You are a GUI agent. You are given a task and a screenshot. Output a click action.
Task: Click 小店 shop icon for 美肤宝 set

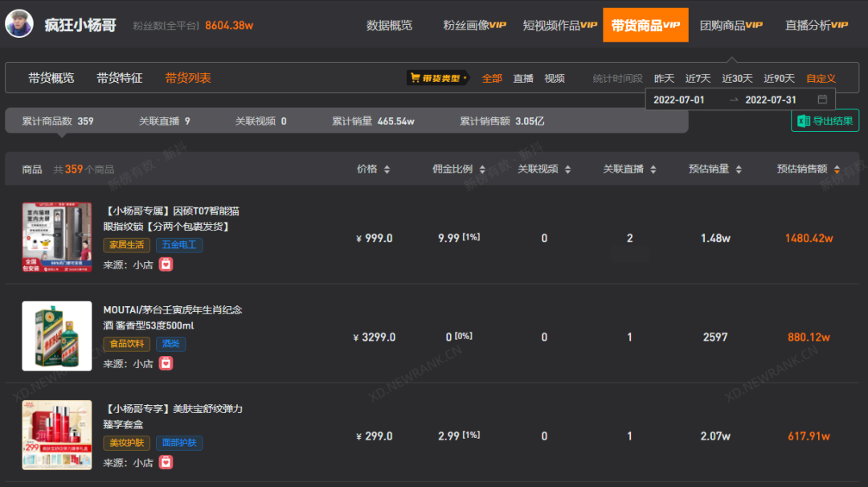tap(166, 462)
